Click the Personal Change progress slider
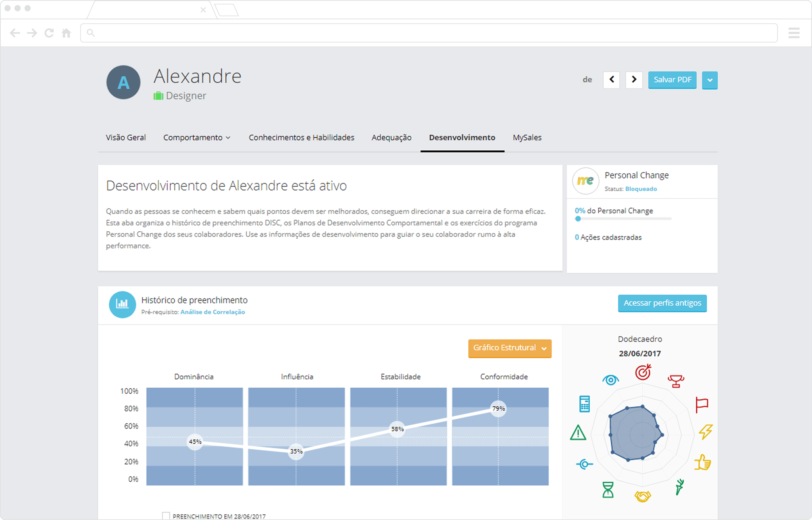The height and width of the screenshot is (520, 812). [x=623, y=219]
